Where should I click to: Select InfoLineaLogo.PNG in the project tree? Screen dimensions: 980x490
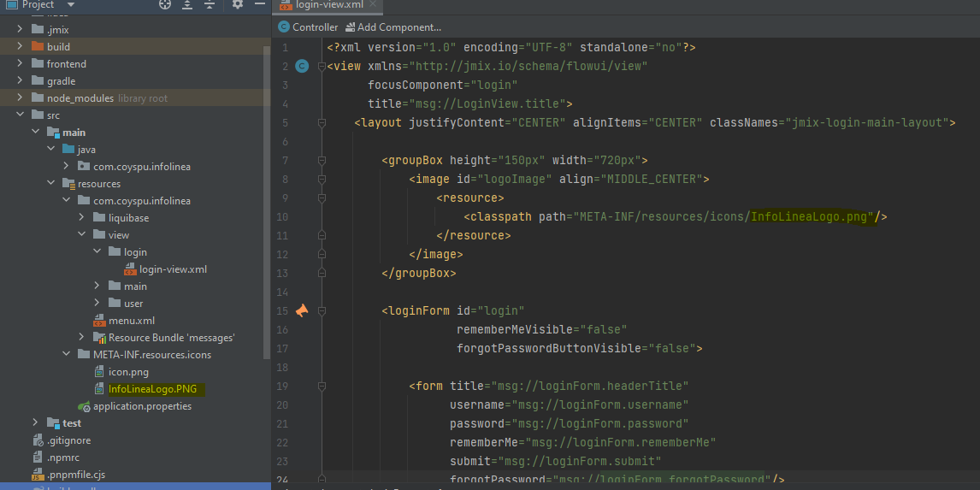tap(152, 389)
